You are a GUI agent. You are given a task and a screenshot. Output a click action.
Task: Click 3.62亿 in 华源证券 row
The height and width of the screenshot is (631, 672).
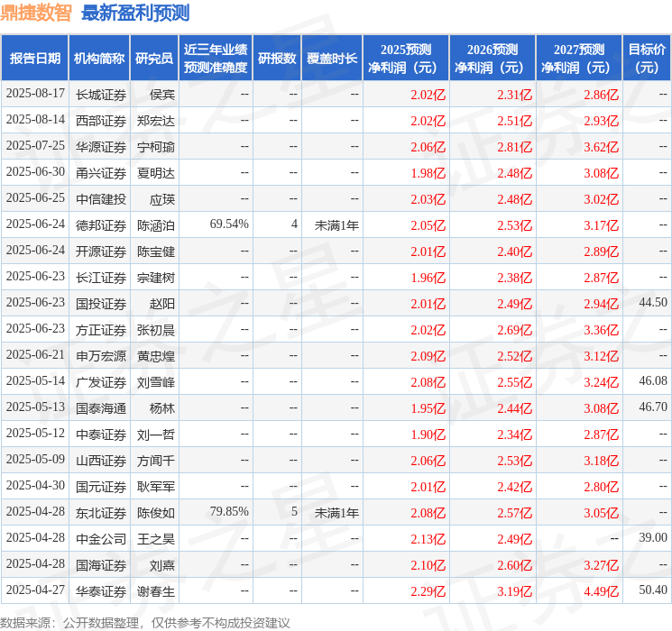(601, 147)
